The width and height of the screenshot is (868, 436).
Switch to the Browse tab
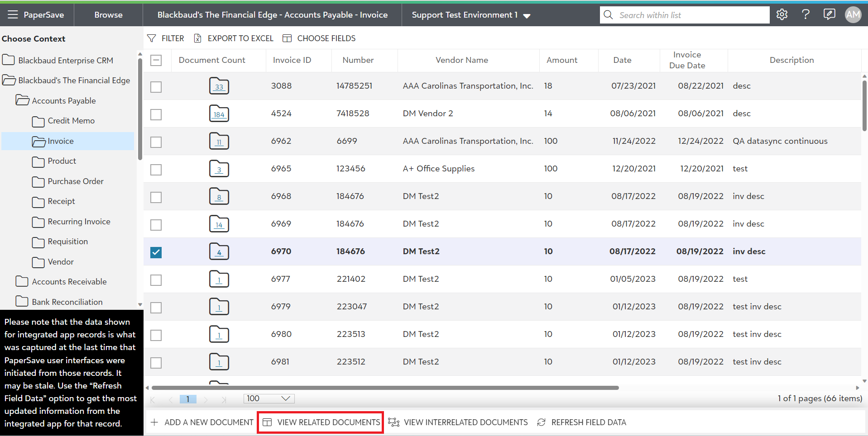point(108,15)
